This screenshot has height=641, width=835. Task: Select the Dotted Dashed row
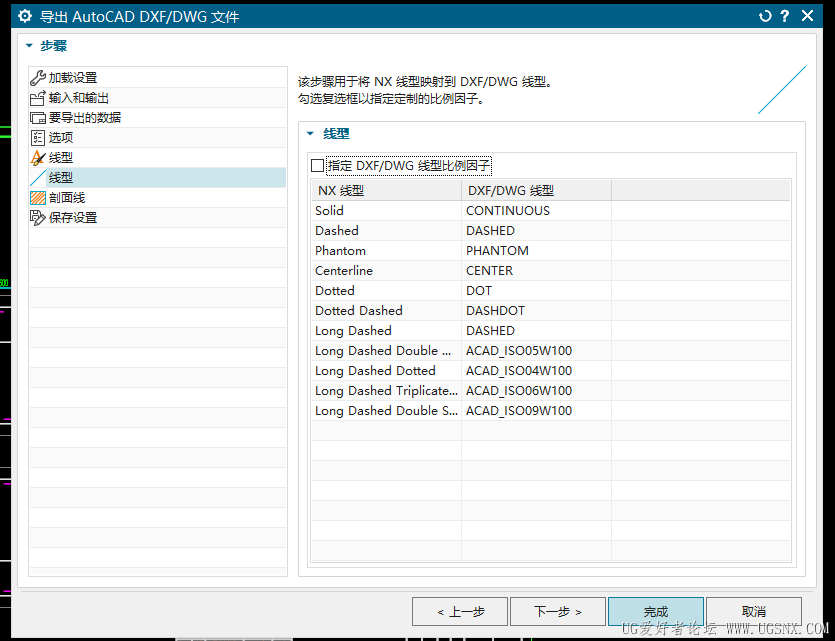(387, 310)
